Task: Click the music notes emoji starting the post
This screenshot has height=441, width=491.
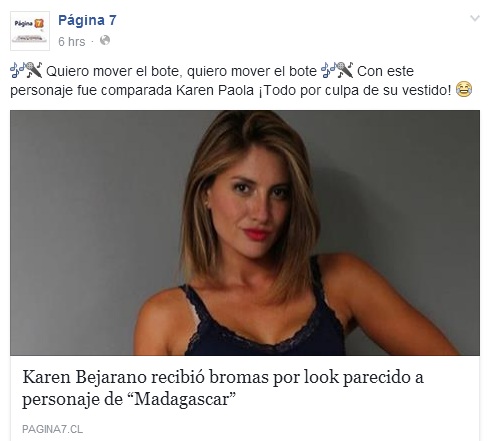Action: 18,71
